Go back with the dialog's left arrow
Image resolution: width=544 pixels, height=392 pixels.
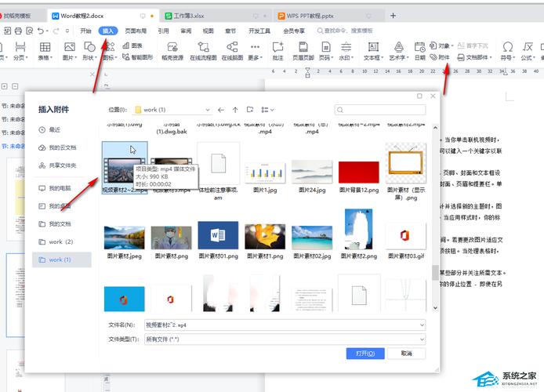221,110
